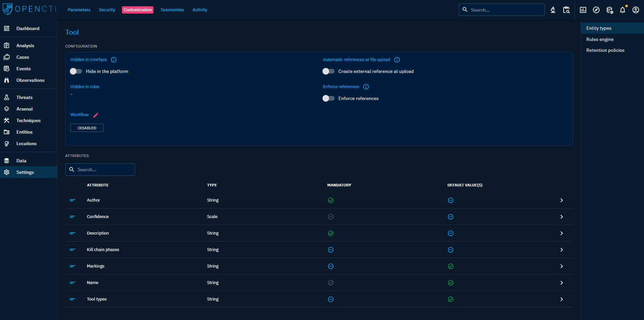Open Settings in the sidebar
644x320 pixels.
click(28, 172)
